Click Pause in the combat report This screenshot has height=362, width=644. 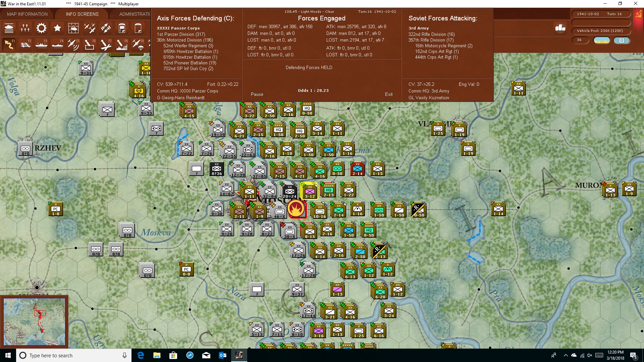click(x=257, y=95)
